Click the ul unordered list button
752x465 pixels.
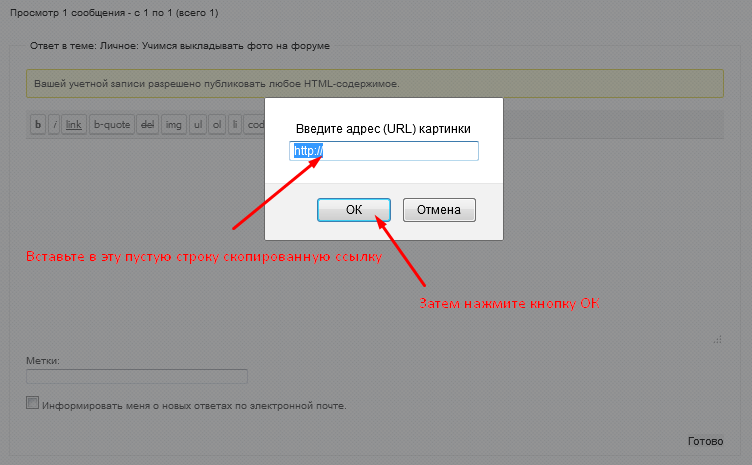tap(198, 125)
